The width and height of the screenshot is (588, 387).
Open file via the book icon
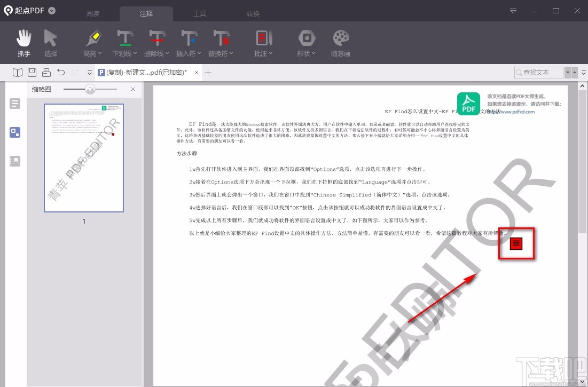(18, 72)
